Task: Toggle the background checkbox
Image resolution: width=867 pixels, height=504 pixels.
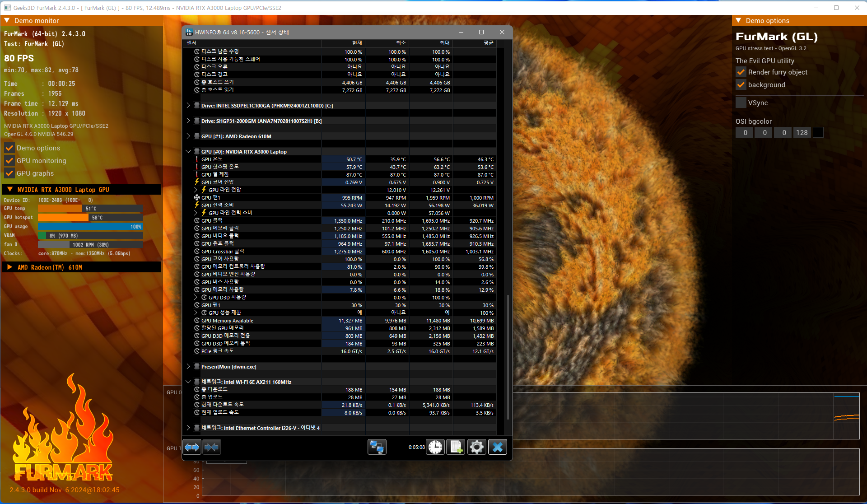Action: (741, 85)
